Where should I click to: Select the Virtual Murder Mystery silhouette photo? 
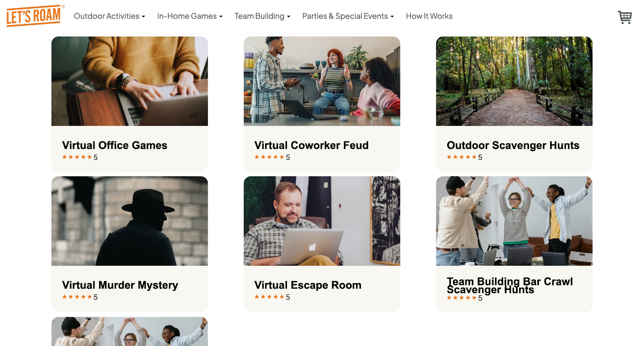(130, 221)
